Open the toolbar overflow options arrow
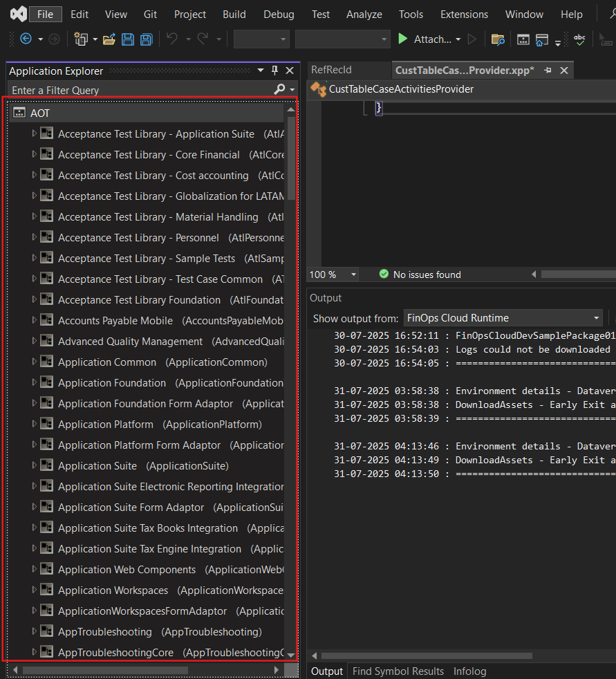 [558, 42]
